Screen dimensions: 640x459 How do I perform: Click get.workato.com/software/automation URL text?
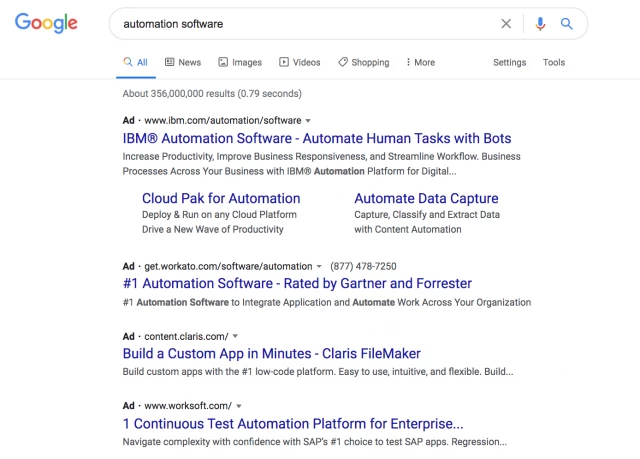[x=228, y=266]
